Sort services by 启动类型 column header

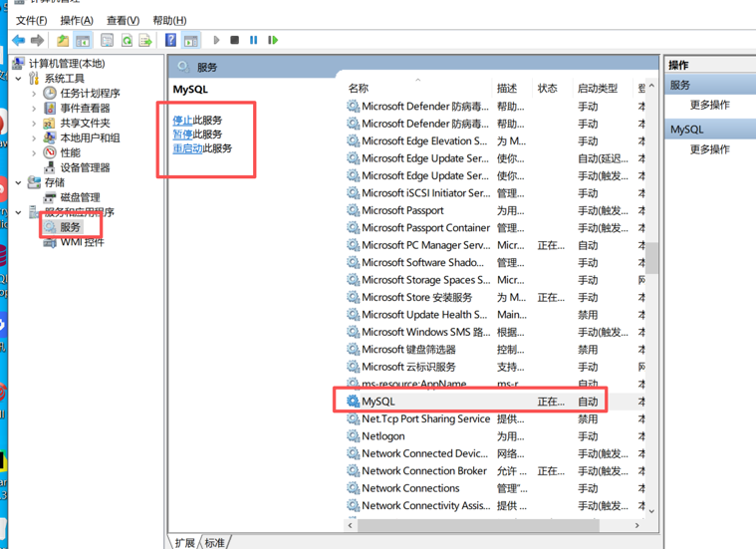tap(598, 88)
